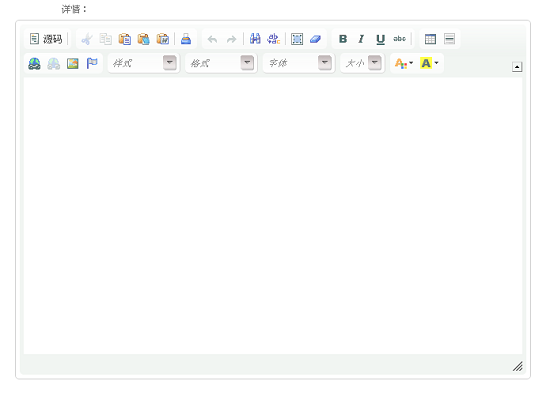The width and height of the screenshot is (550, 396).
Task: Open Find with binoculars icon
Action: point(255,39)
